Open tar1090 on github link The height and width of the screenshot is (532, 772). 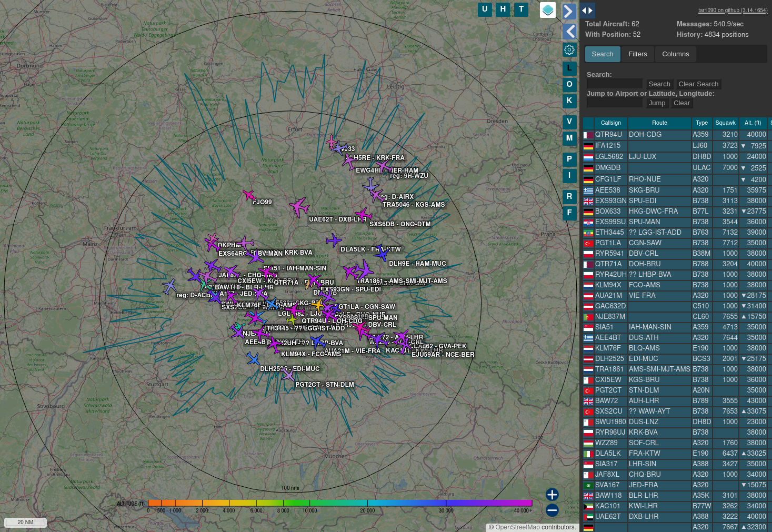tap(733, 11)
